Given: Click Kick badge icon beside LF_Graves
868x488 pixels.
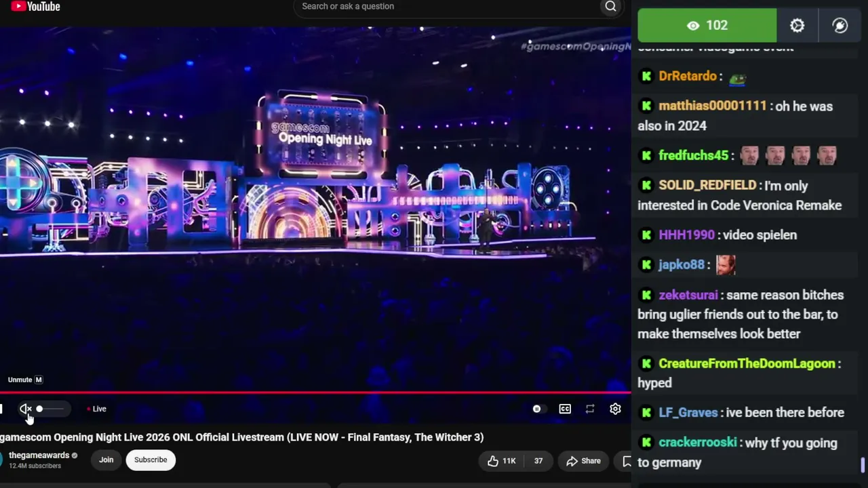Looking at the screenshot, I should tap(646, 412).
